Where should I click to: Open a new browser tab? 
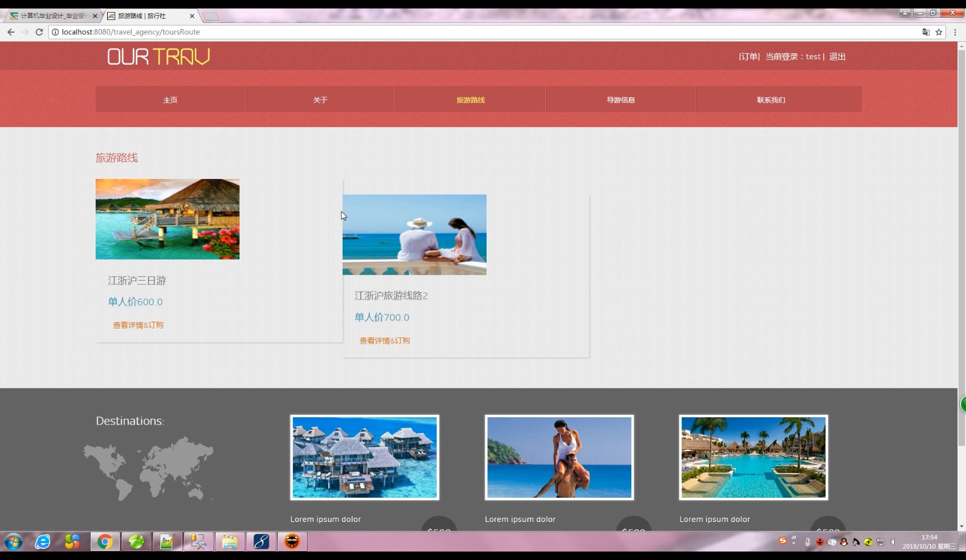211,16
